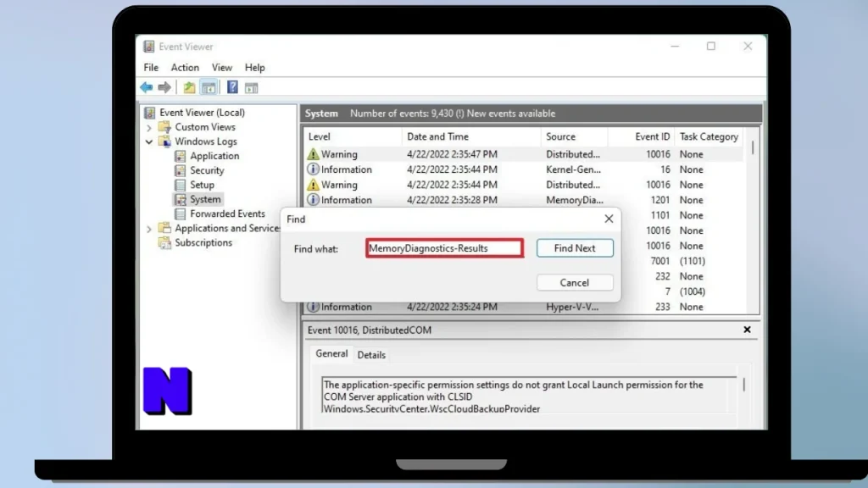The height and width of the screenshot is (488, 868).
Task: Click Cancel in the Find dialog
Action: 575,283
